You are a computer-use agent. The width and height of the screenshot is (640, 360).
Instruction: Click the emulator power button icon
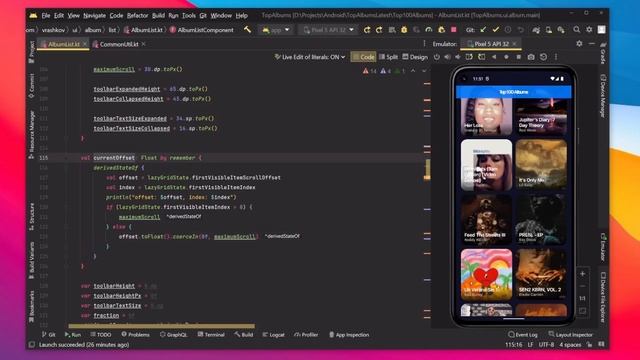coord(437,57)
